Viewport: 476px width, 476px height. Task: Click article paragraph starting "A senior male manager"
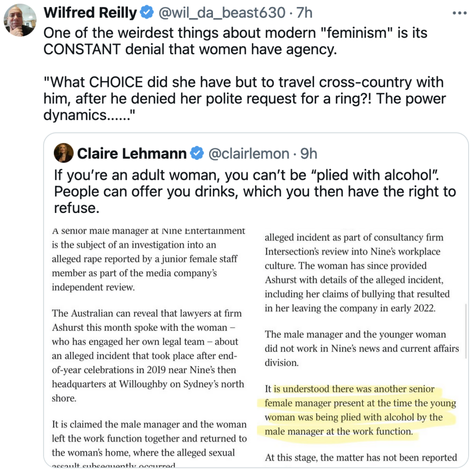point(148,259)
